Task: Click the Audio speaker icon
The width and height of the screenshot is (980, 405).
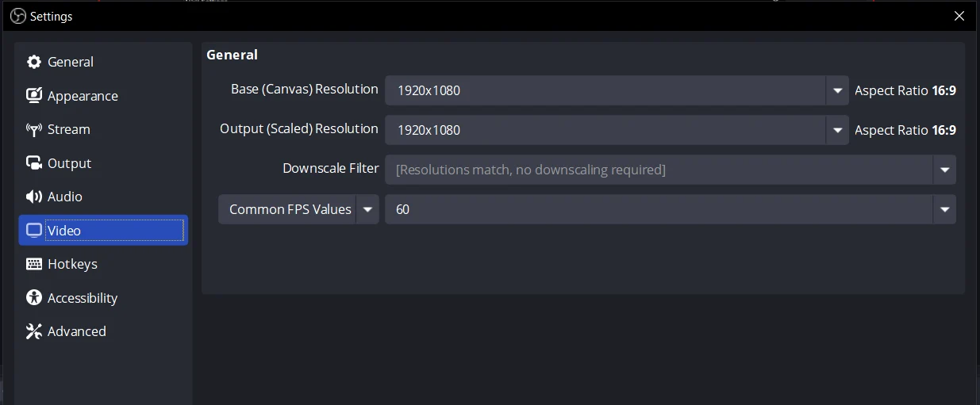Action: (34, 197)
